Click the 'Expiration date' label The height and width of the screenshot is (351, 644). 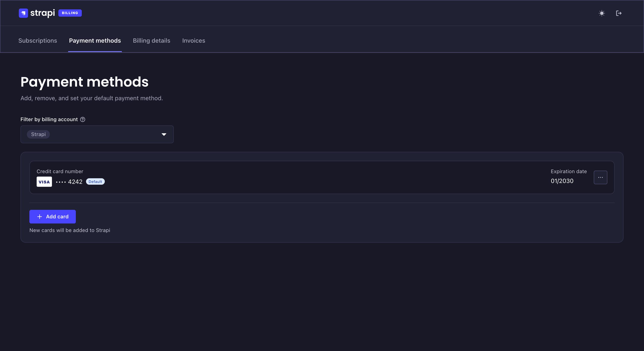coord(569,171)
